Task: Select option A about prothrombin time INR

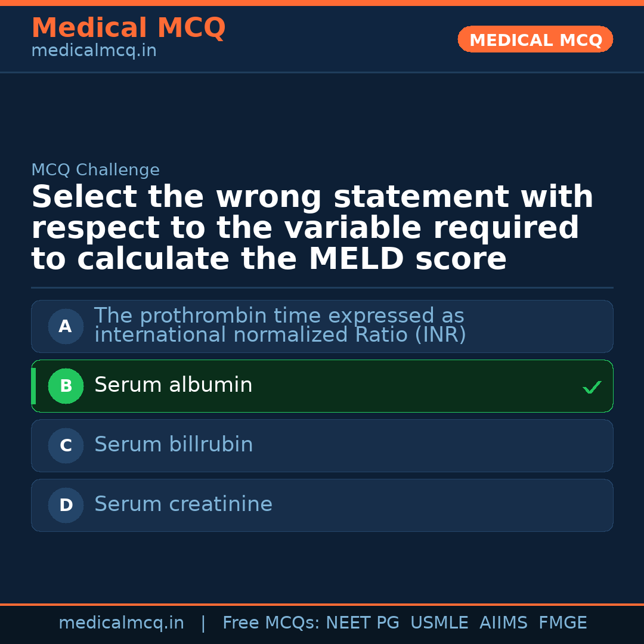Action: point(322,326)
